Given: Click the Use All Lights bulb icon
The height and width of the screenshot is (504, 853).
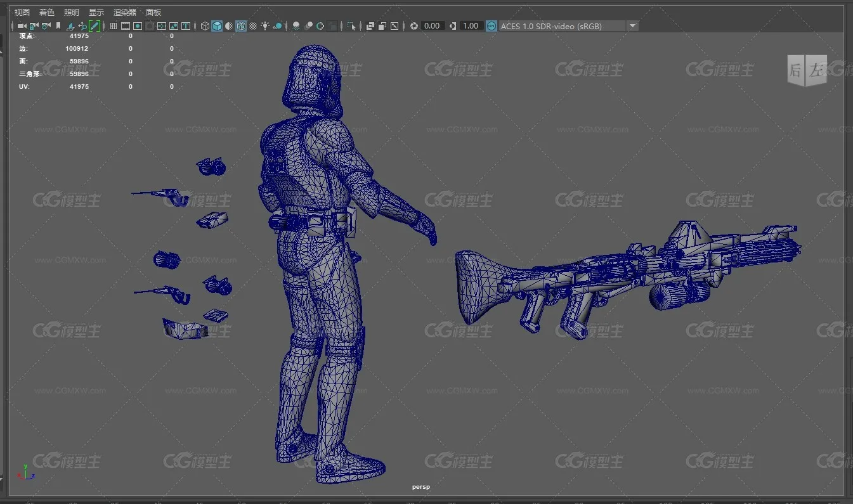Looking at the screenshot, I should (265, 26).
